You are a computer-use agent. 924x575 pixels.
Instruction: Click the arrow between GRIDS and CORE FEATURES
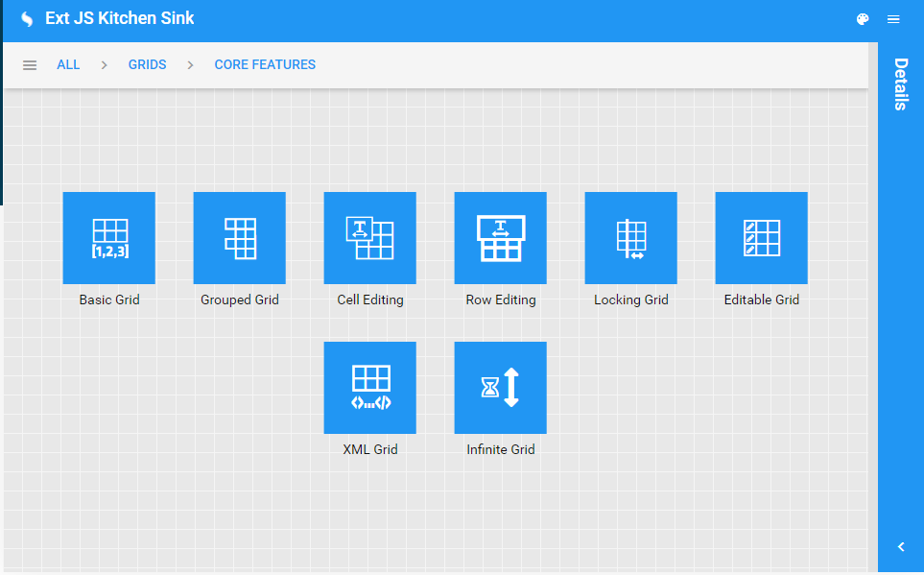click(x=190, y=65)
